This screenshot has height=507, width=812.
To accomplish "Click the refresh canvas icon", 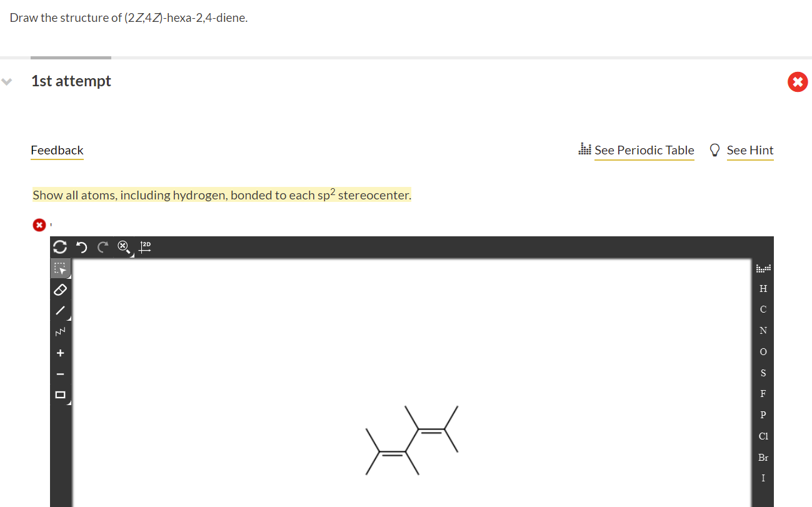I will pyautogui.click(x=59, y=247).
